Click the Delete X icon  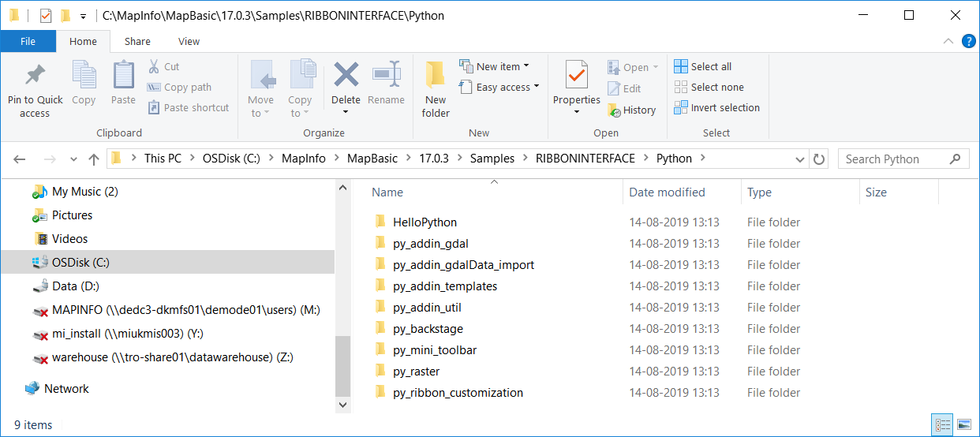pos(346,75)
